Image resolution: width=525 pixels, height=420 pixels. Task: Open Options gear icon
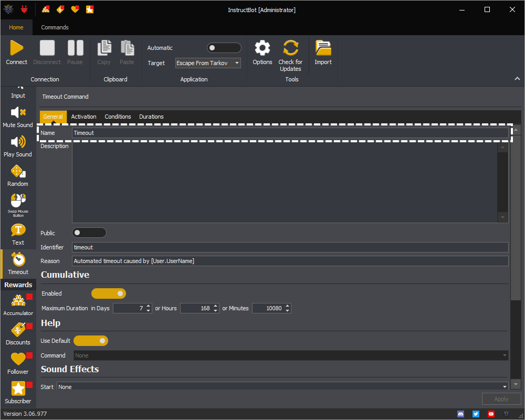pos(262,48)
